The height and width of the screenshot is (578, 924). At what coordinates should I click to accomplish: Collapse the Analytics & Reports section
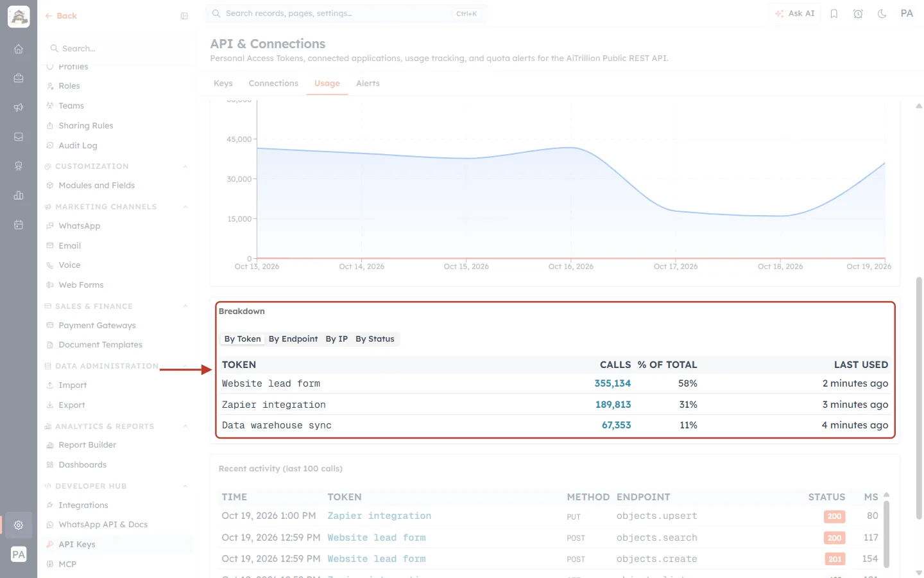coord(185,426)
